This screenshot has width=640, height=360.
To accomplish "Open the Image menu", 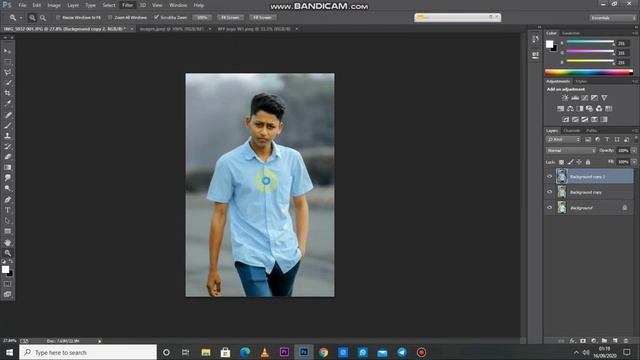I will pyautogui.click(x=53, y=5).
